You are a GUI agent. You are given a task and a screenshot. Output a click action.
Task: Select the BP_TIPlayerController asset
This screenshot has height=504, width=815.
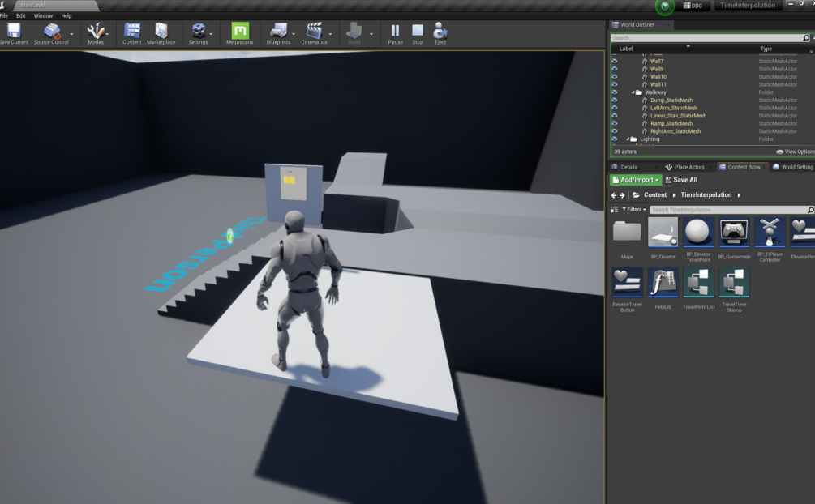(770, 240)
